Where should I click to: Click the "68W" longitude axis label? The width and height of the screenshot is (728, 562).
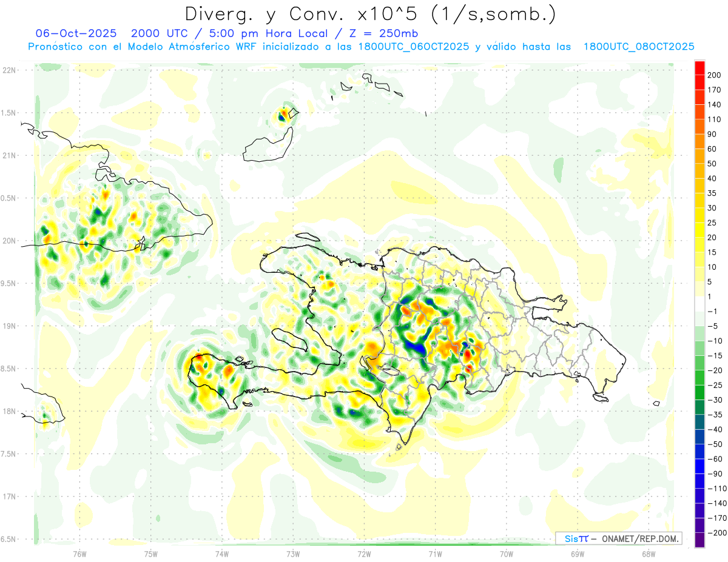tap(648, 553)
